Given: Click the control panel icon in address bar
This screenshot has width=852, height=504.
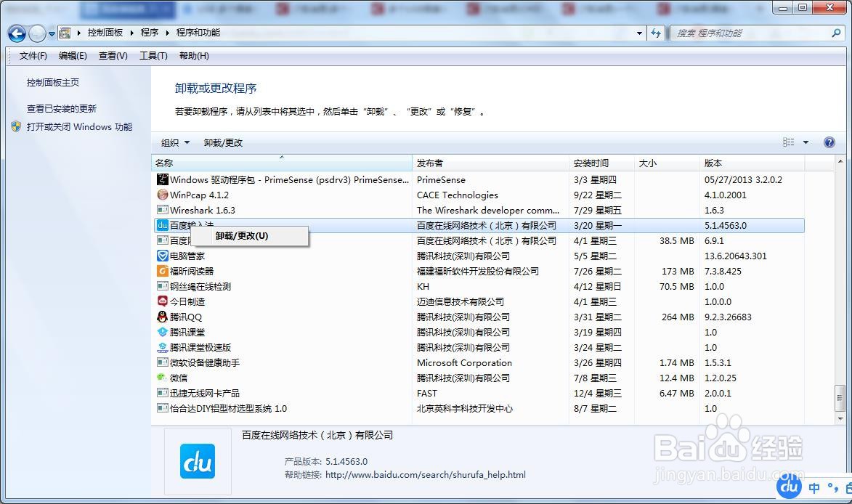Looking at the screenshot, I should click(65, 33).
